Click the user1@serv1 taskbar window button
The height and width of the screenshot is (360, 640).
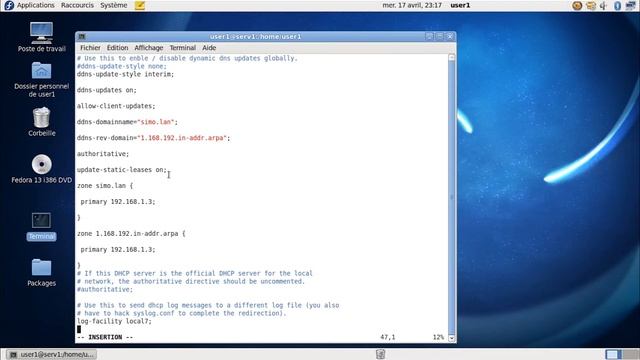click(52, 355)
